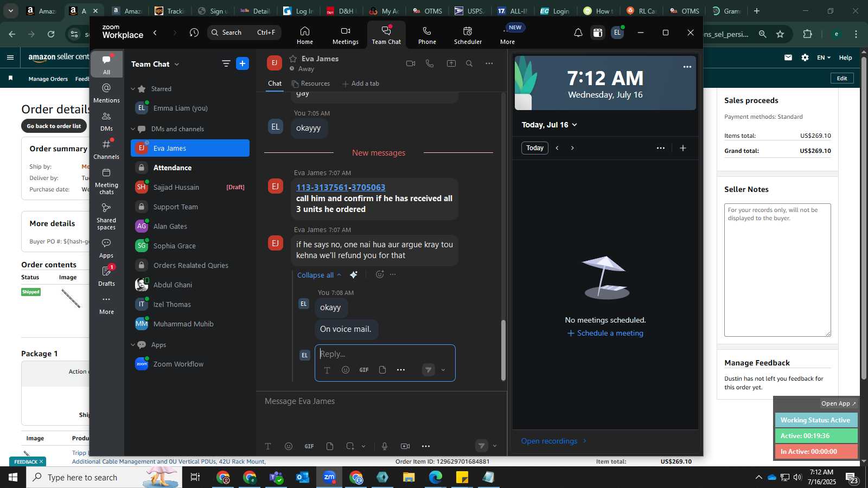This screenshot has width=868, height=488.
Task: Add a new calendar event with plus
Action: [683, 148]
